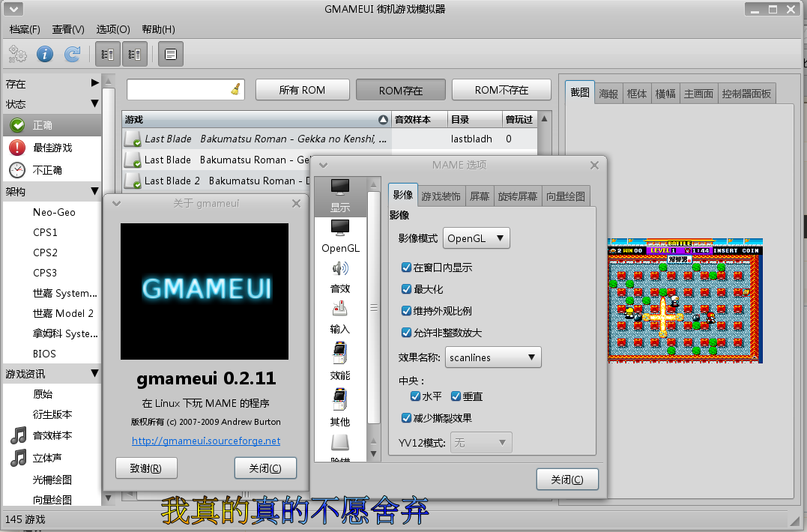The height and width of the screenshot is (532, 807).
Task: Collapse the 状态 sidebar section
Action: point(94,103)
